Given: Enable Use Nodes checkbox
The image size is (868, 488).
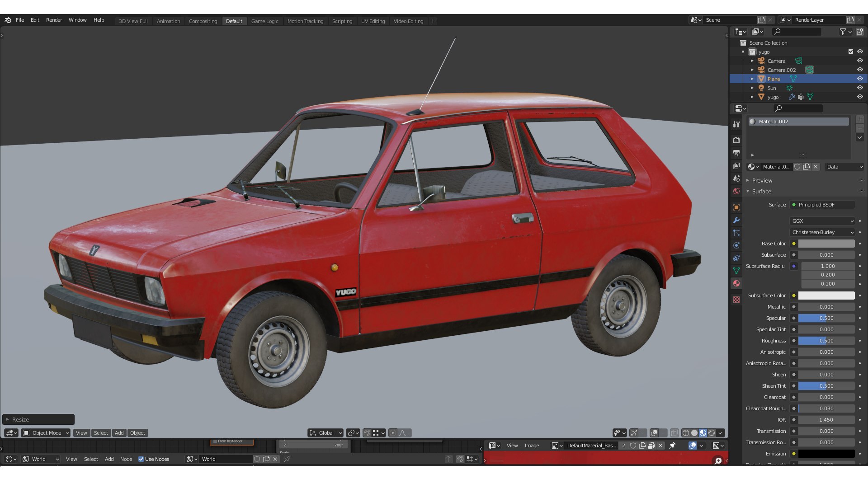Looking at the screenshot, I should point(142,458).
